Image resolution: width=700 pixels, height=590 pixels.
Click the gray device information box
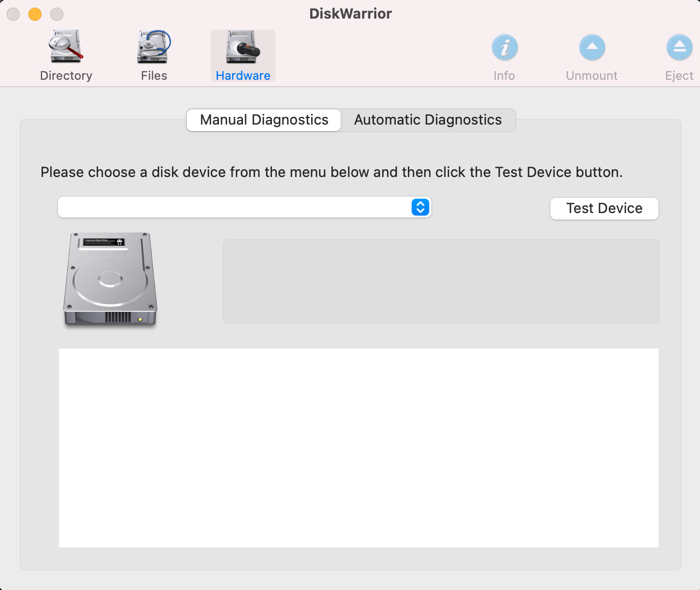click(441, 281)
